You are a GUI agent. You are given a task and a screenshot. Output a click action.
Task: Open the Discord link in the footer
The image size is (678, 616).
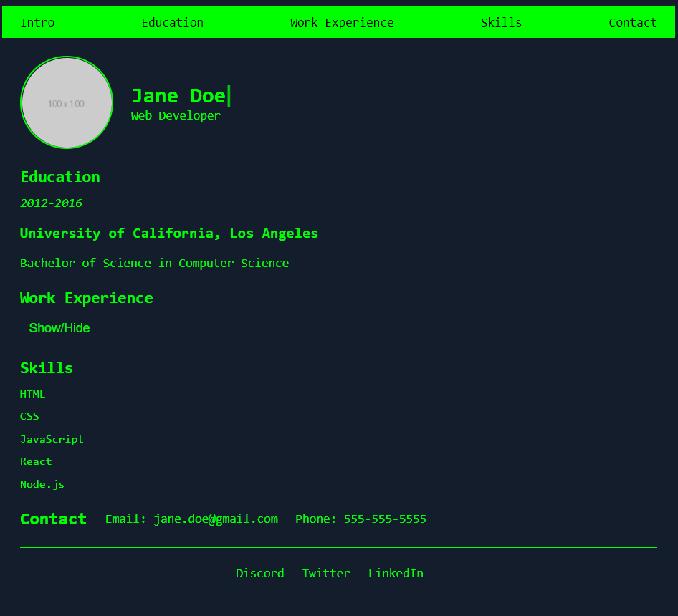(259, 573)
